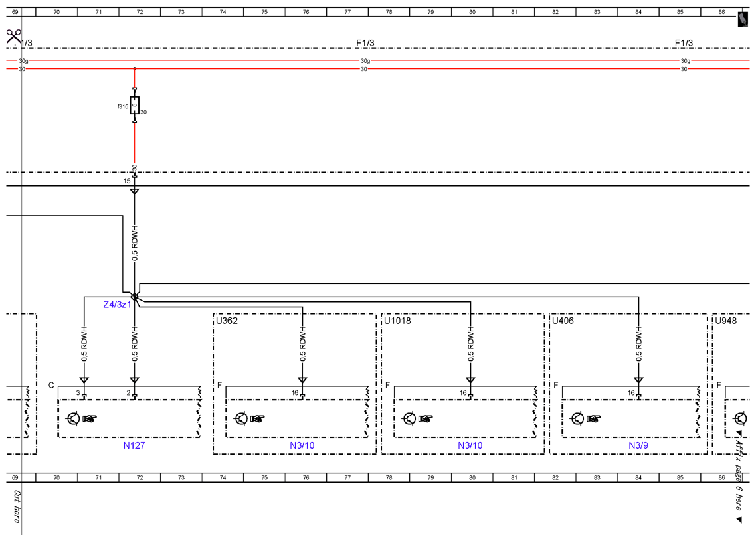
Task: Click the 0,5 RDWH label above the junction
Action: click(134, 243)
